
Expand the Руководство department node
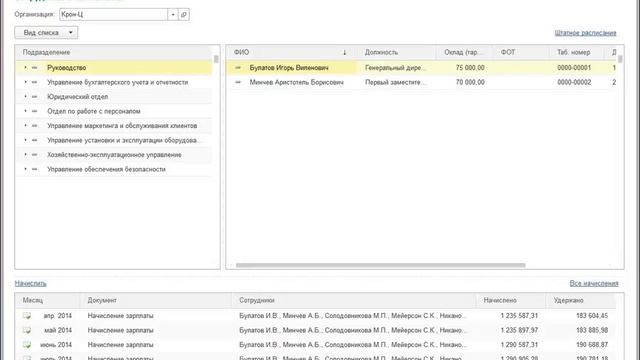(25, 67)
